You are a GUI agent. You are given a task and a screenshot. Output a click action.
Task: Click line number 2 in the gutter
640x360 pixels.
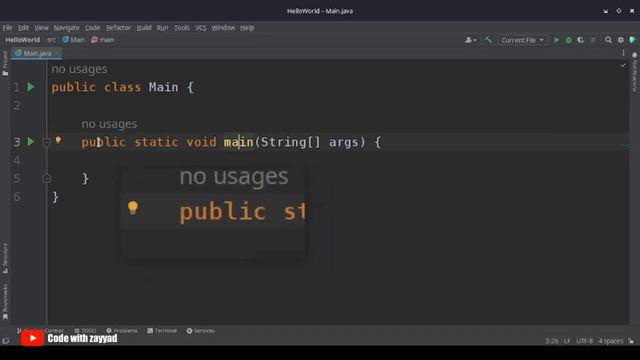17,106
